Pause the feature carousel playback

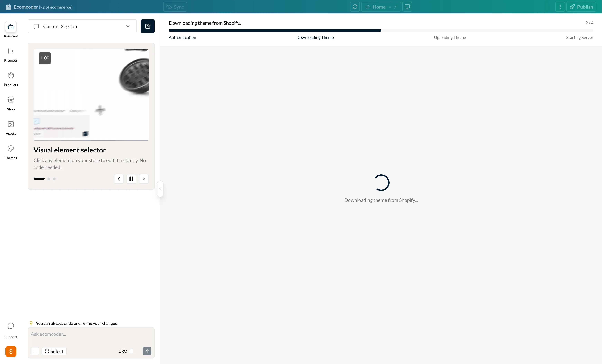131,179
